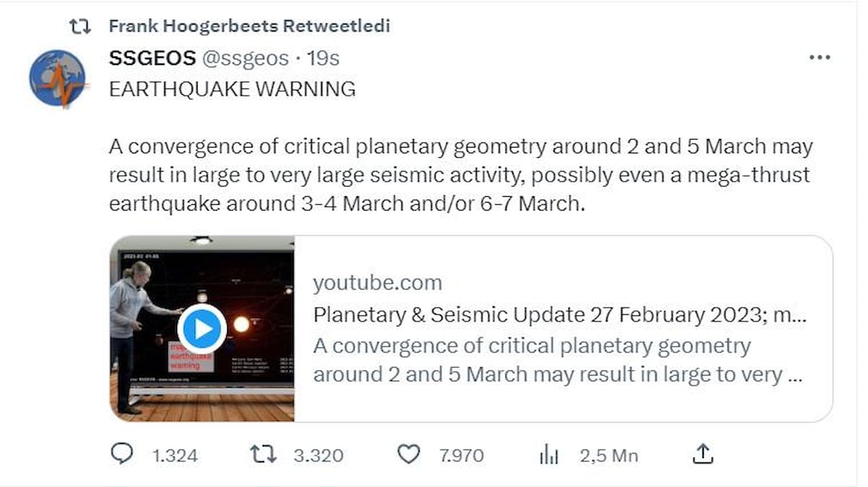The image size is (868, 487).
Task: Like the tweet with heart icon
Action: coord(409,454)
